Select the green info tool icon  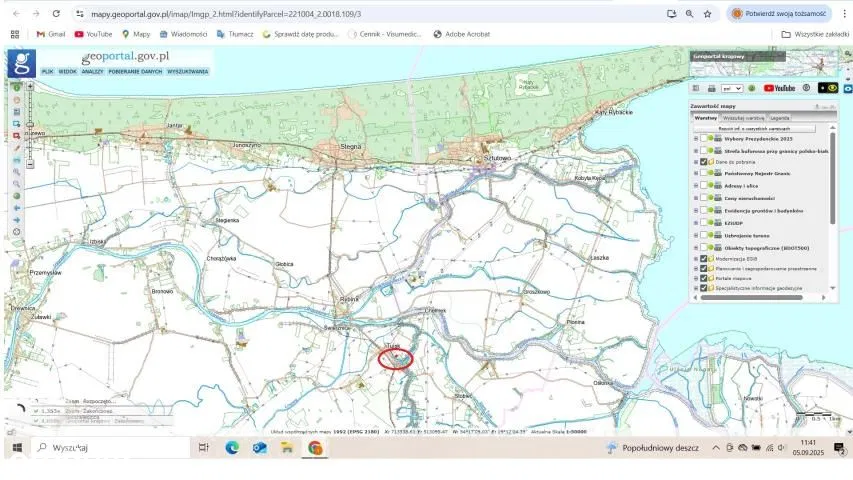click(16, 87)
